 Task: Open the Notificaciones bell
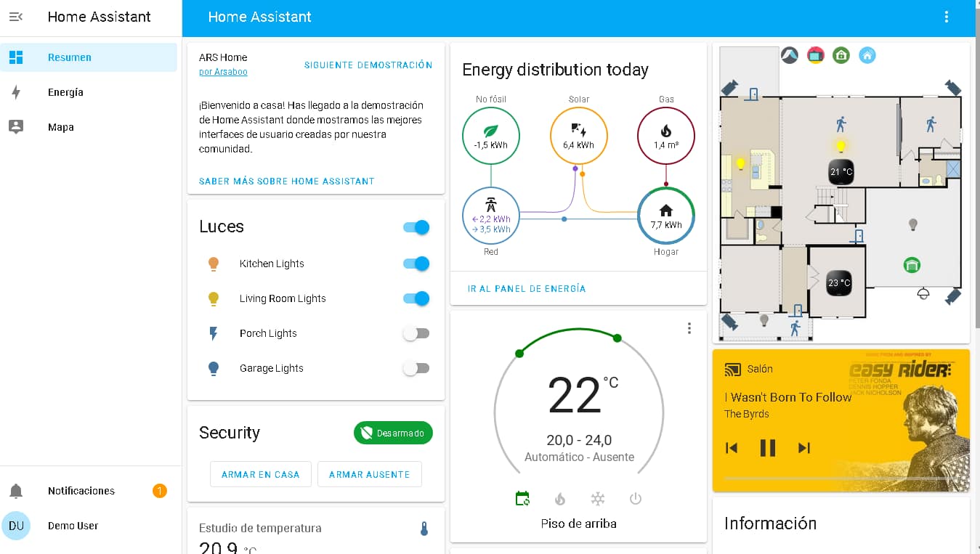pyautogui.click(x=16, y=491)
